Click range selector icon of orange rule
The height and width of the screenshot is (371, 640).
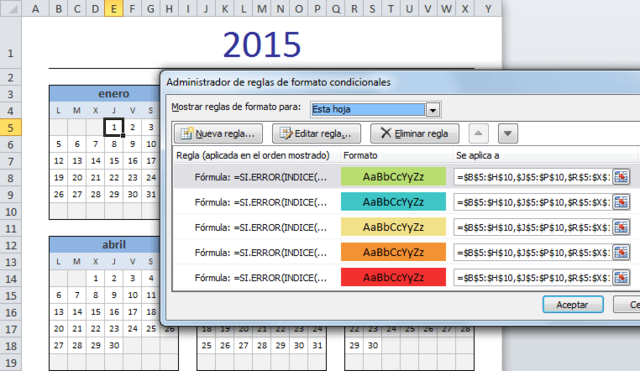tap(621, 253)
